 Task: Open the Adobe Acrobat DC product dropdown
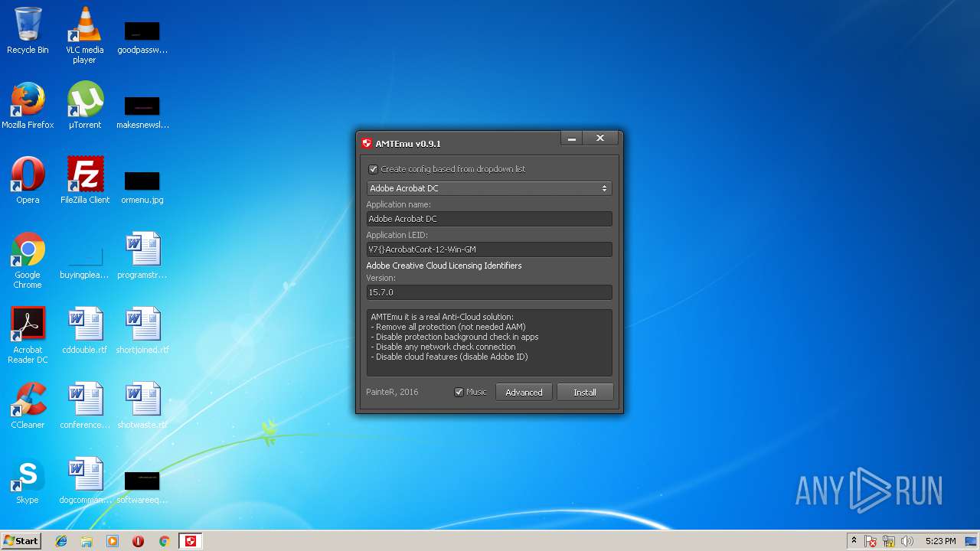489,188
